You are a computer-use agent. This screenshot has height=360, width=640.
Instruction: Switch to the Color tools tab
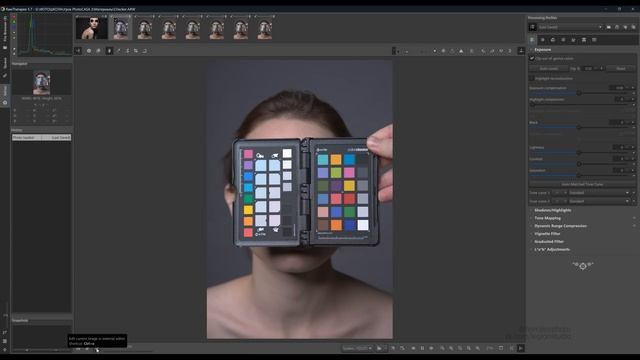553,40
